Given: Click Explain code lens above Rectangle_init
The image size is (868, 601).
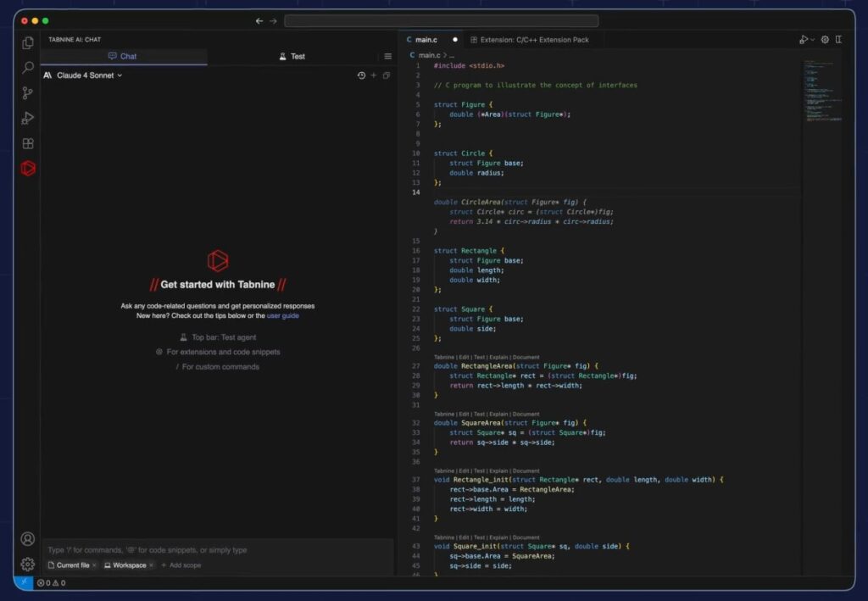Looking at the screenshot, I should pyautogui.click(x=498, y=471).
